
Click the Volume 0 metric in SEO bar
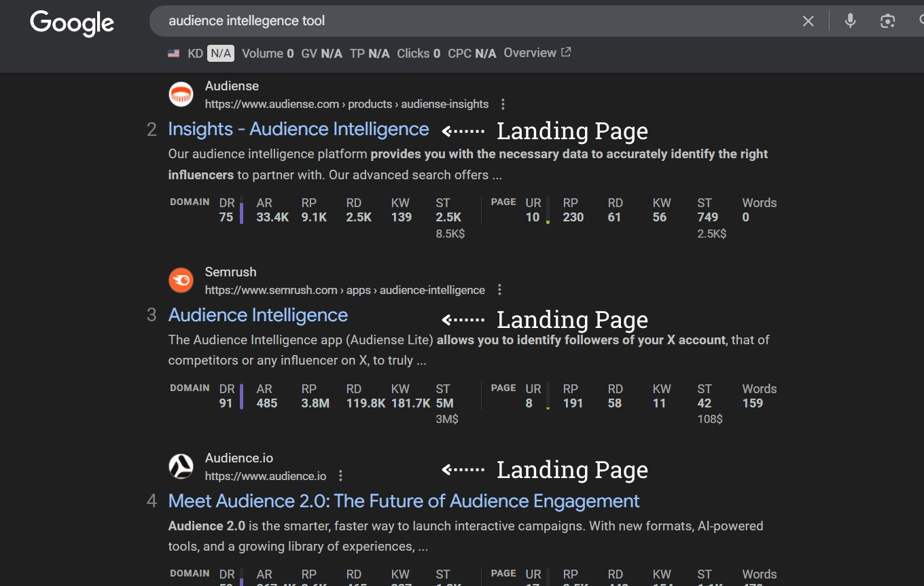[268, 54]
